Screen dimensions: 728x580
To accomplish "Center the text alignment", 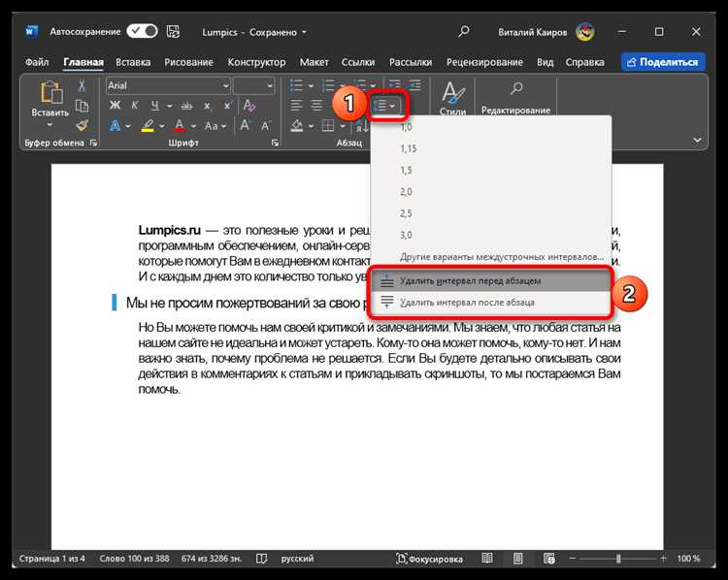I will (x=316, y=106).
